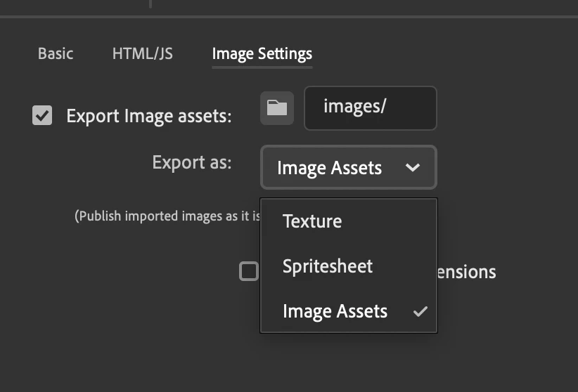Choose Spritesheet from the export list
Screen dimensions: 578x392
(x=328, y=266)
